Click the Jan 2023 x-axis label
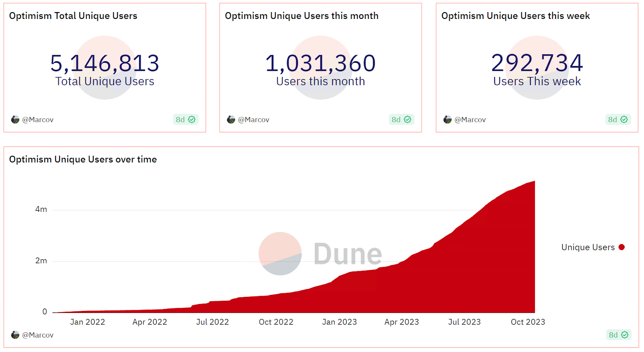 coord(340,322)
